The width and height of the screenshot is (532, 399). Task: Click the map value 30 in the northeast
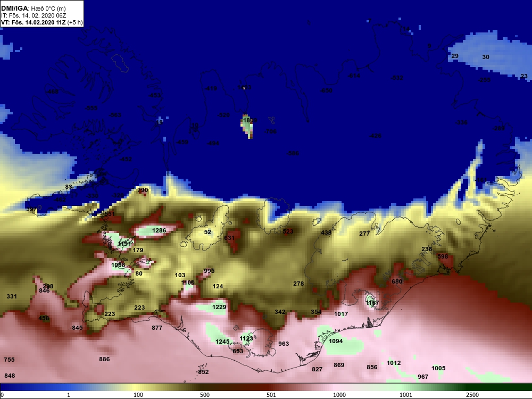tap(486, 57)
